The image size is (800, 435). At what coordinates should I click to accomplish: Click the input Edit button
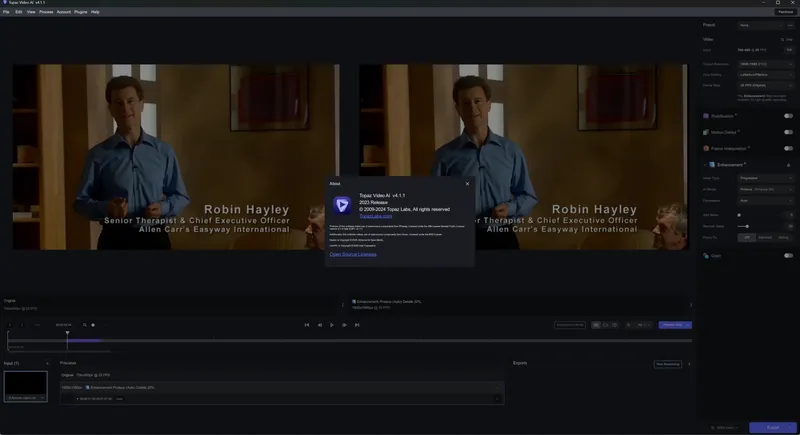coord(789,50)
